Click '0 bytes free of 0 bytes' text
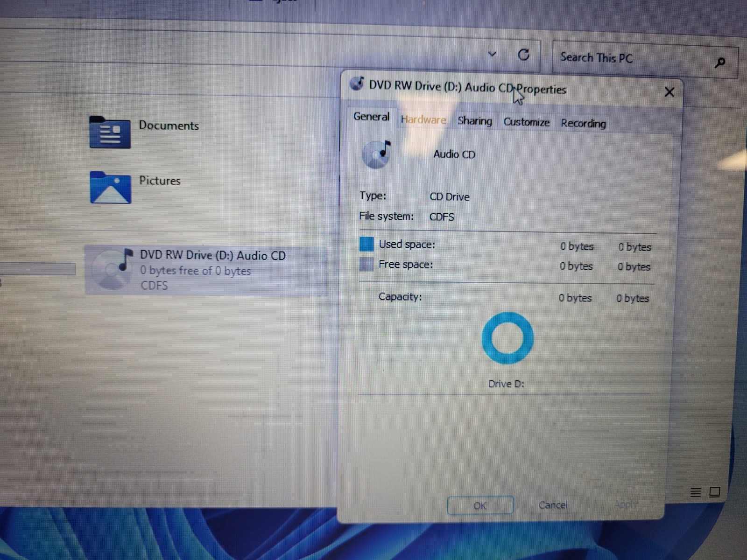747x560 pixels. coord(196,271)
